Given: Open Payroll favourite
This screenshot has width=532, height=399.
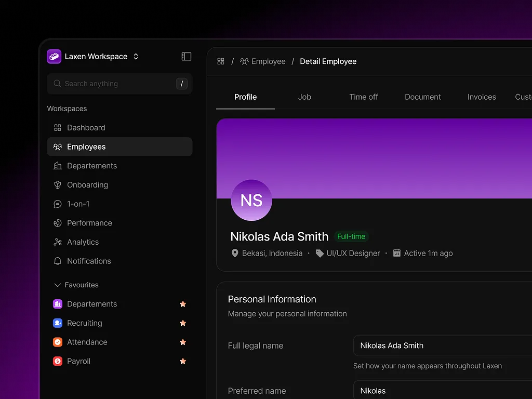Looking at the screenshot, I should 120,361.
